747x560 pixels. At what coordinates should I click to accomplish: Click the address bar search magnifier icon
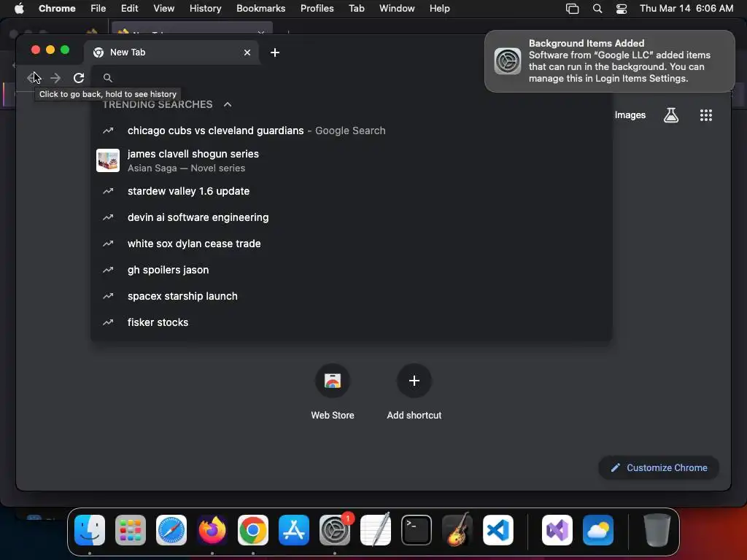(108, 77)
